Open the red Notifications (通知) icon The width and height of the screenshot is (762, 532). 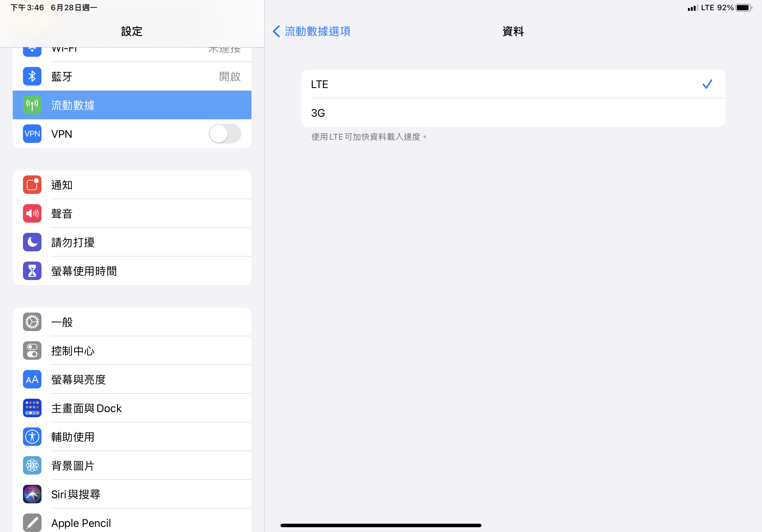[32, 185]
